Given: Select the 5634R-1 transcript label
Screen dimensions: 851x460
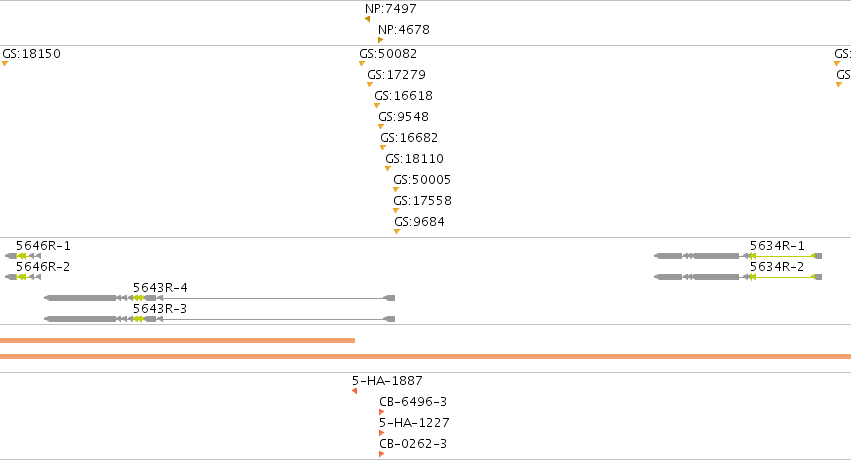Looking at the screenshot, I should (x=777, y=246).
